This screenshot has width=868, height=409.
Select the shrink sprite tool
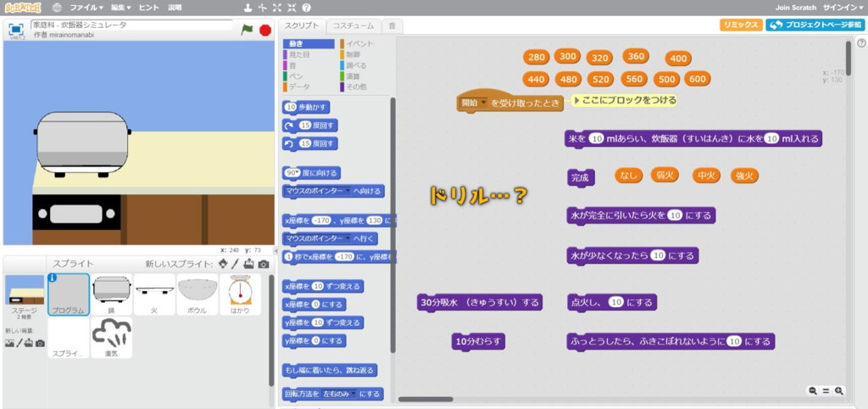click(x=292, y=8)
